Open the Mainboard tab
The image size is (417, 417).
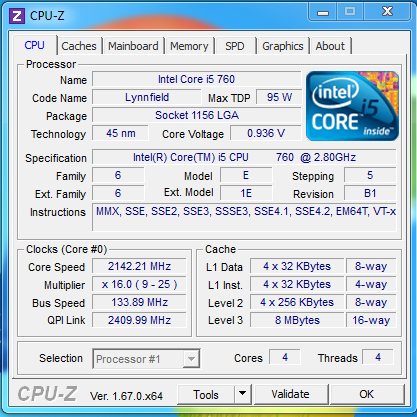click(x=133, y=46)
